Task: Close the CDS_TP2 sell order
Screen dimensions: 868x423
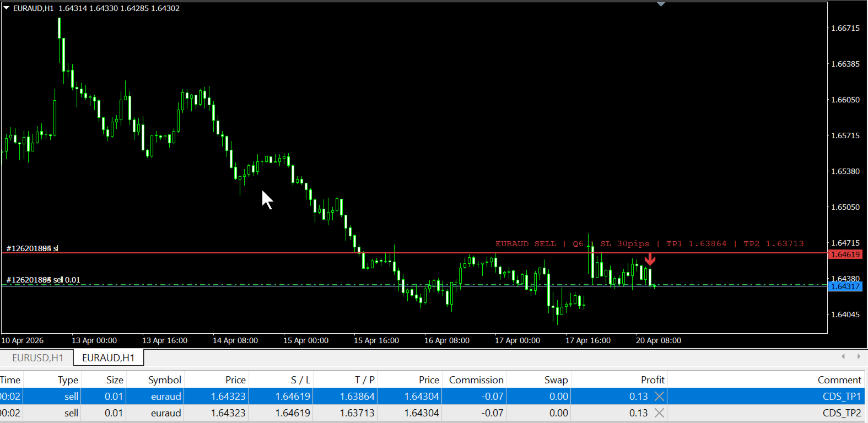Action: (x=659, y=413)
